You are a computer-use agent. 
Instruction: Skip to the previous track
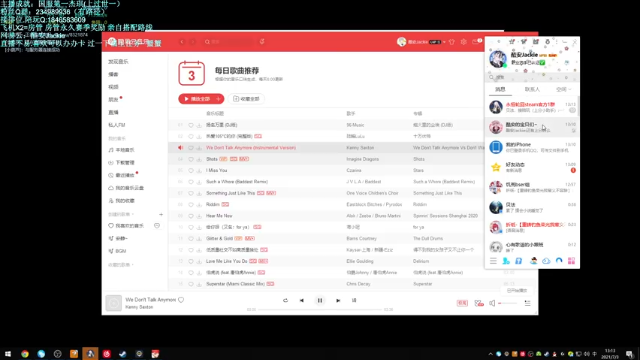tap(302, 300)
